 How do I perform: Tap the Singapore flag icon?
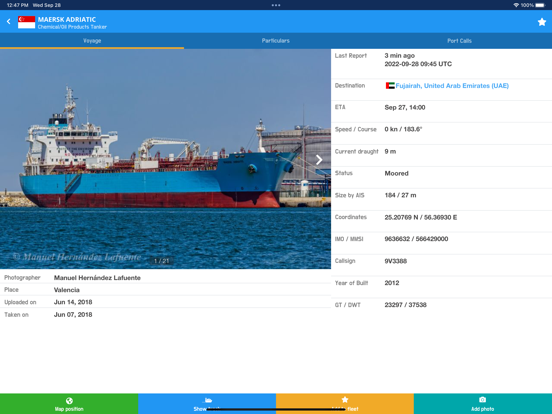click(27, 22)
